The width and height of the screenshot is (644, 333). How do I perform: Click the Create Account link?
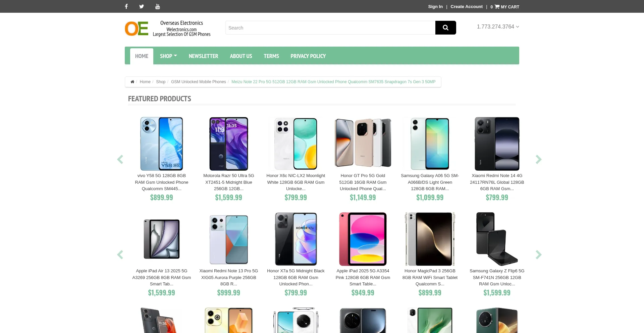pos(467,6)
